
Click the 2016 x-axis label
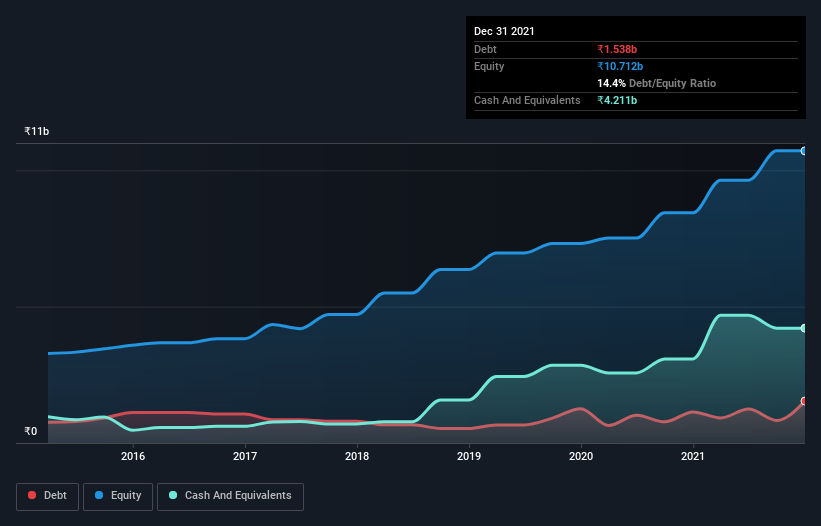(133, 456)
